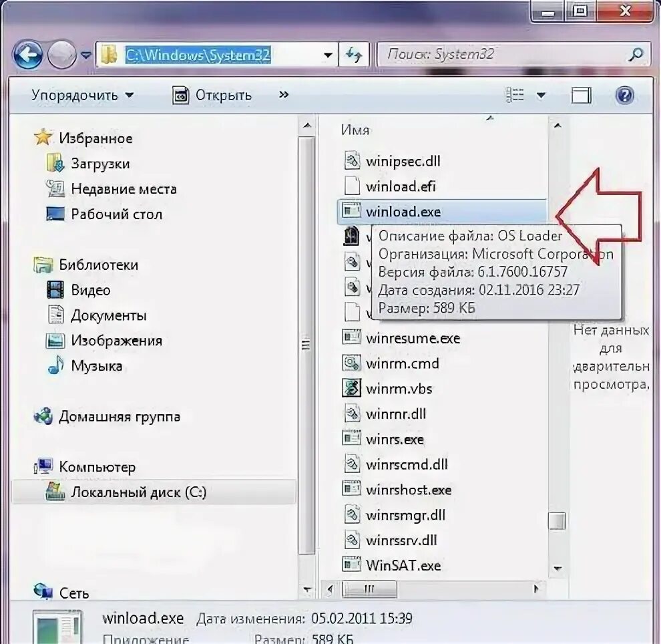
Task: Select Избранное in navigation pane
Action: coord(95,138)
